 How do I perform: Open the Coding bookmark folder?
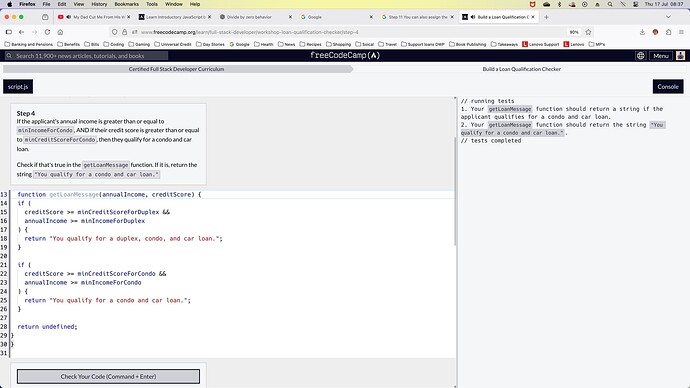pos(114,44)
